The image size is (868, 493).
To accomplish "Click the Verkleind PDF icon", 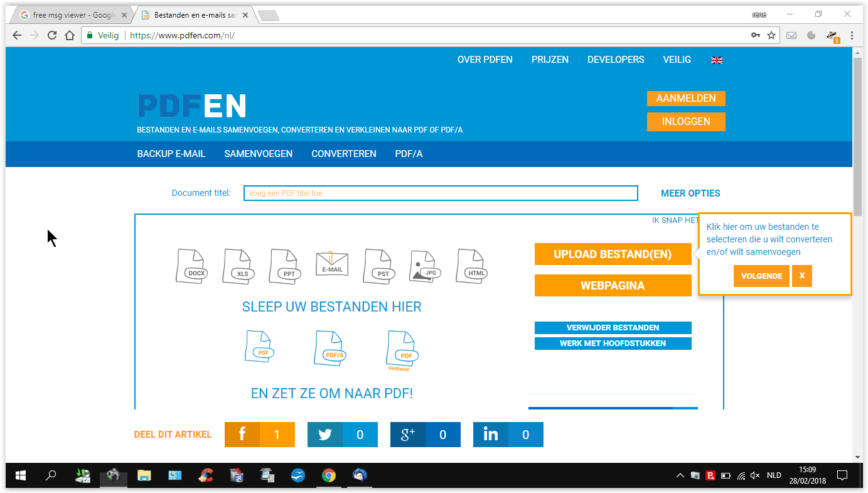I will click(x=402, y=350).
